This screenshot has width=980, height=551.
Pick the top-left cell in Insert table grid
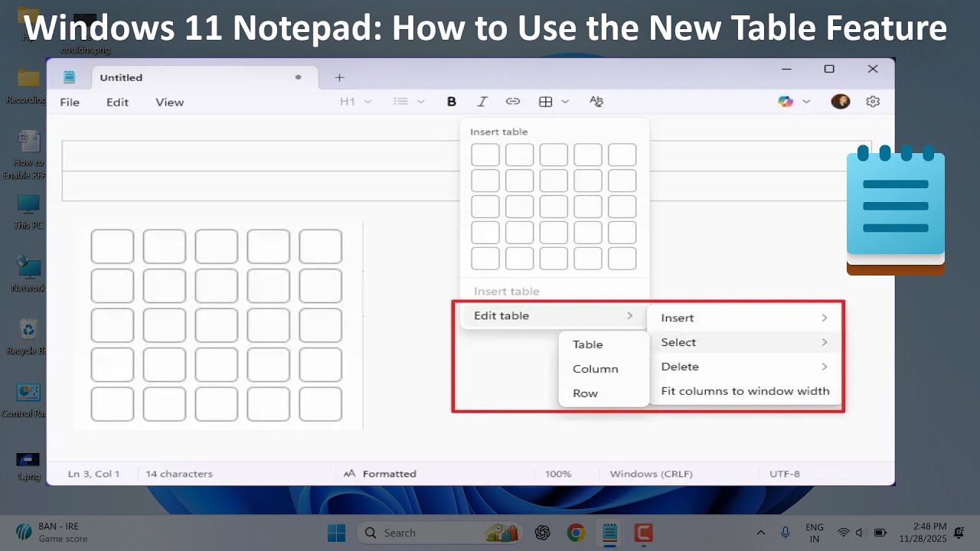[485, 155]
